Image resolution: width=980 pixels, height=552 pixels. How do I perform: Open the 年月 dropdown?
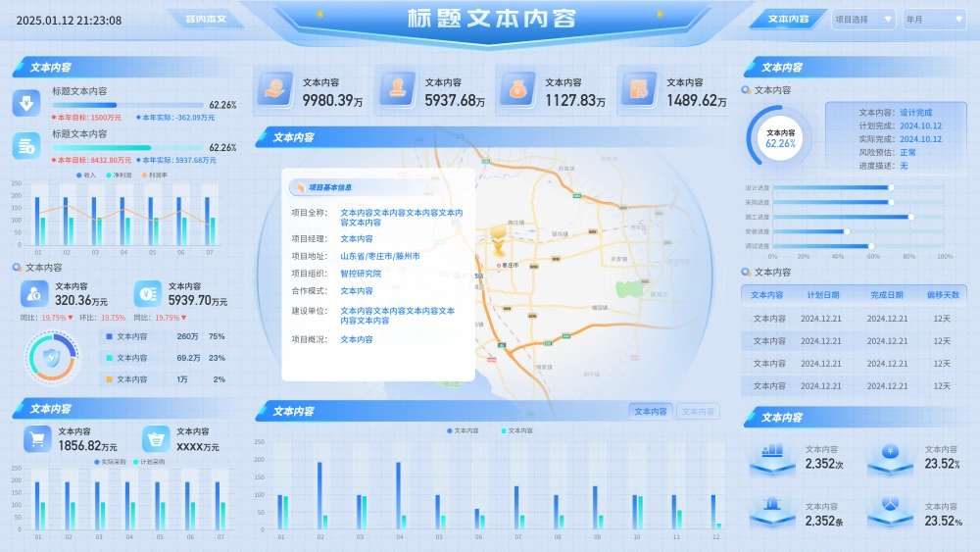pyautogui.click(x=933, y=19)
